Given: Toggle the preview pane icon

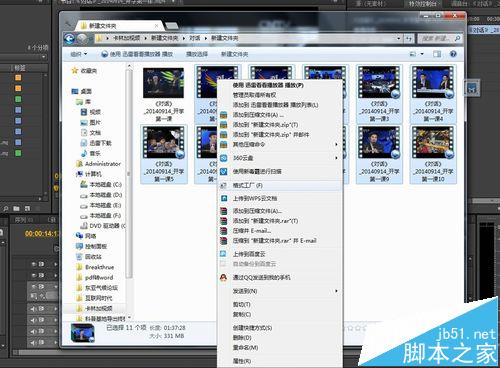Looking at the screenshot, I should [x=437, y=54].
